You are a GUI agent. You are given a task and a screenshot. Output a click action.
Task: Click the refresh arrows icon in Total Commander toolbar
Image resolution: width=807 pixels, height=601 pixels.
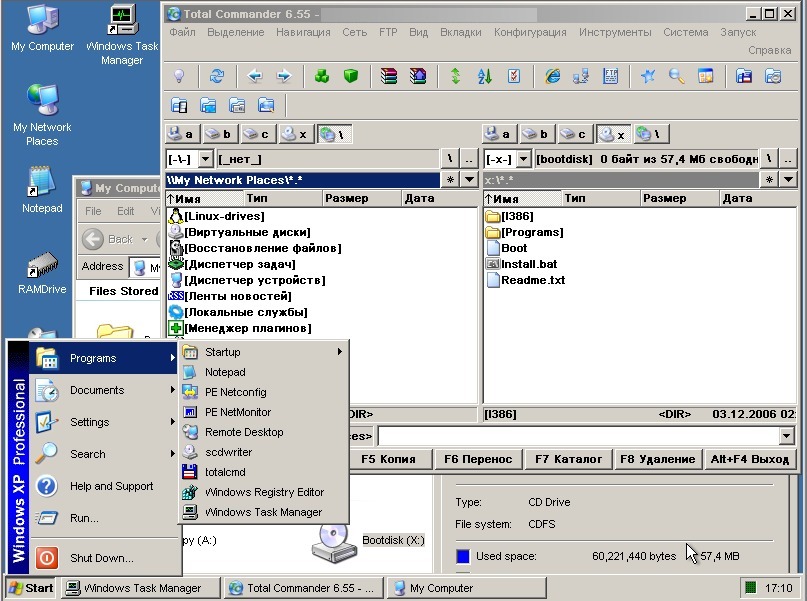click(x=217, y=76)
